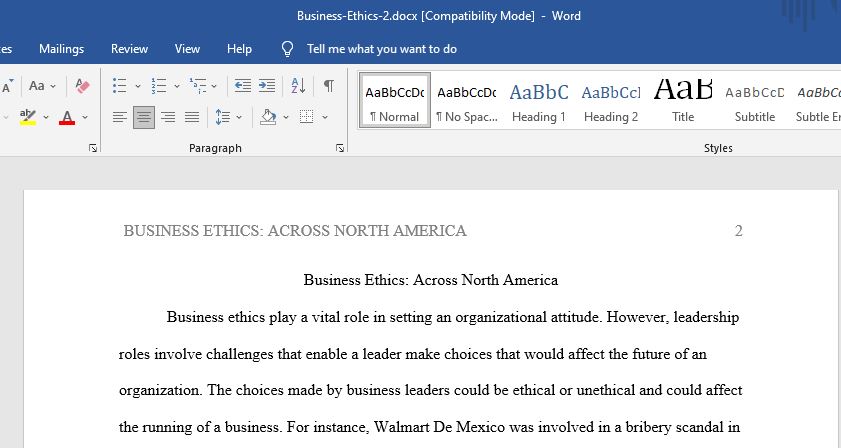The width and height of the screenshot is (841, 448).
Task: Click the Shading paint bucket icon
Action: [268, 117]
